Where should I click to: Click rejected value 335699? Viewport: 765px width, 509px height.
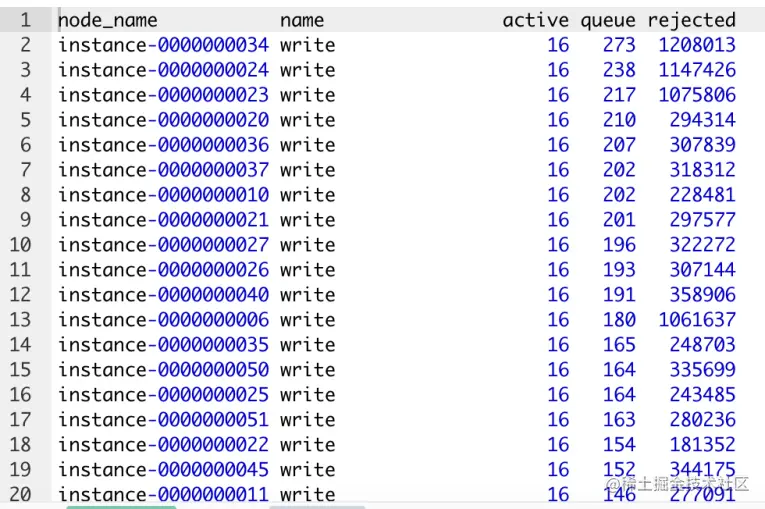[703, 369]
